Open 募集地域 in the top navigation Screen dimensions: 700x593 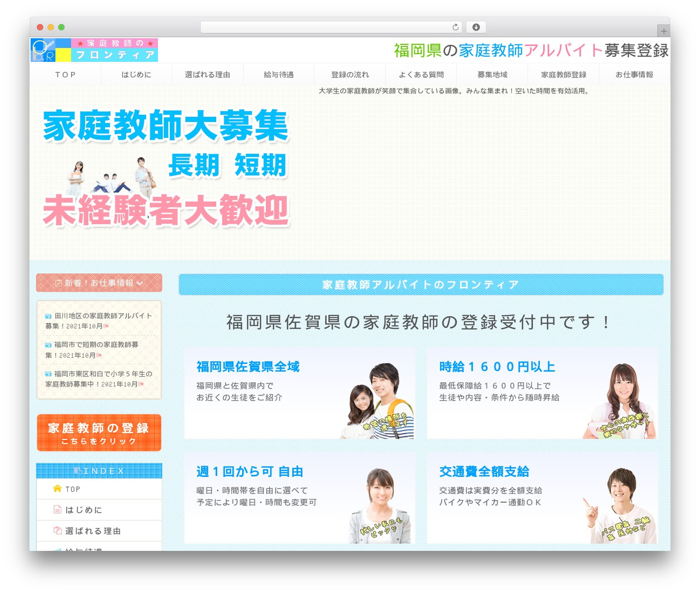492,74
